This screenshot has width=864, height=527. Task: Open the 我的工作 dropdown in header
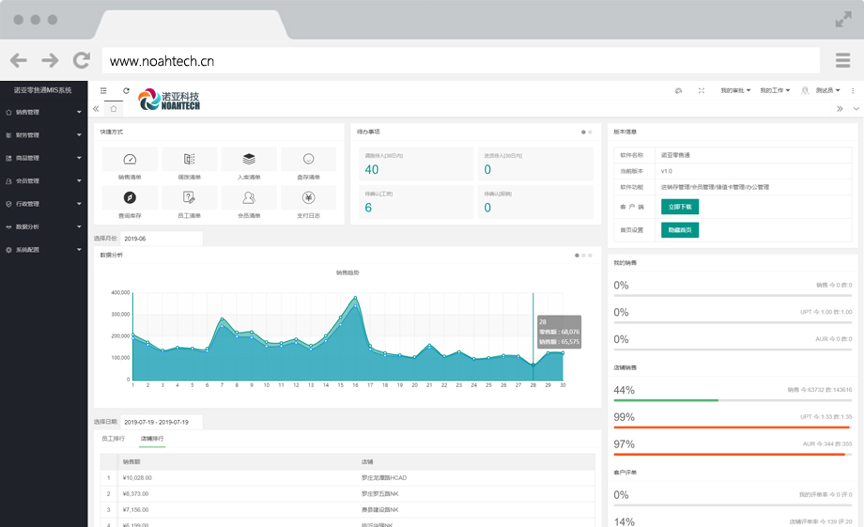pos(775,91)
